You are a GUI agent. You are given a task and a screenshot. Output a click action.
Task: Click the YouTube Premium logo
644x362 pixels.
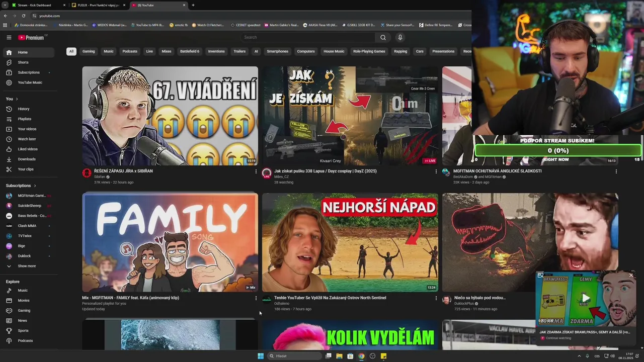click(32, 37)
